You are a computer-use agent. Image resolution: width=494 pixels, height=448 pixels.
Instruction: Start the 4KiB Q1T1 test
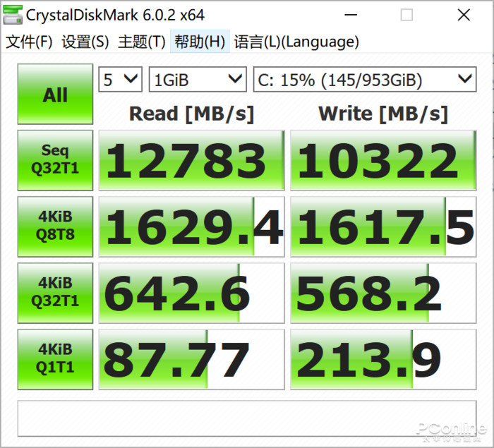point(56,359)
